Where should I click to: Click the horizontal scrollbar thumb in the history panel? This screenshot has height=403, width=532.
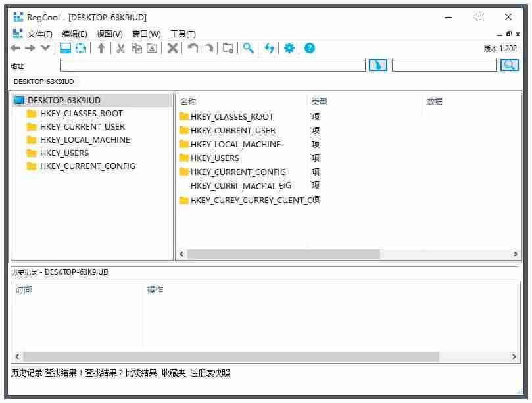231,356
